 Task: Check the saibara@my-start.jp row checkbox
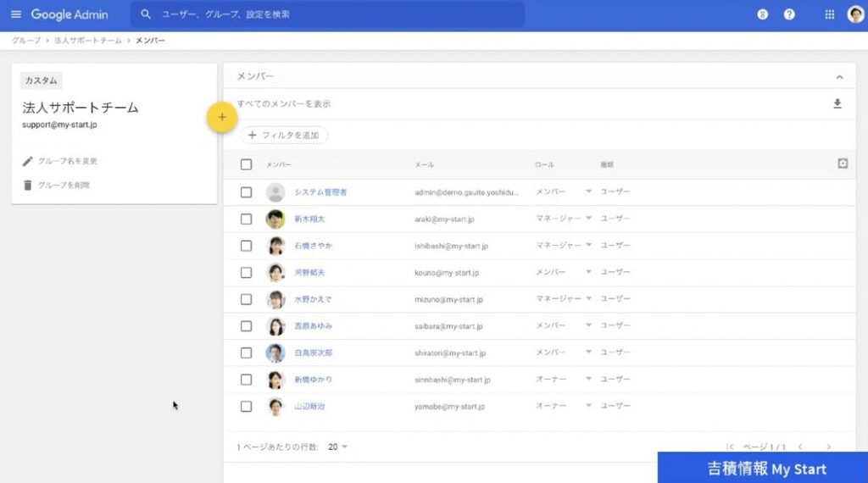(247, 326)
